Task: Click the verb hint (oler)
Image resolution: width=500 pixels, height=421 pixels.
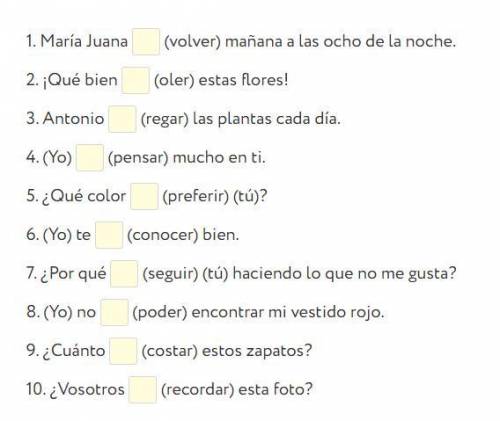Action: tap(174, 81)
